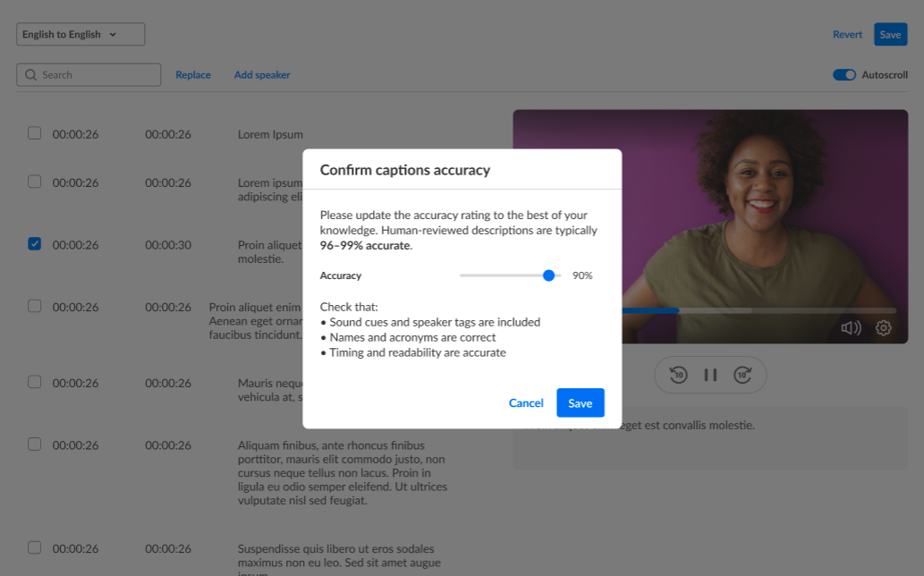The width and height of the screenshot is (924, 576).
Task: Click the search magnifier icon
Action: coord(30,75)
